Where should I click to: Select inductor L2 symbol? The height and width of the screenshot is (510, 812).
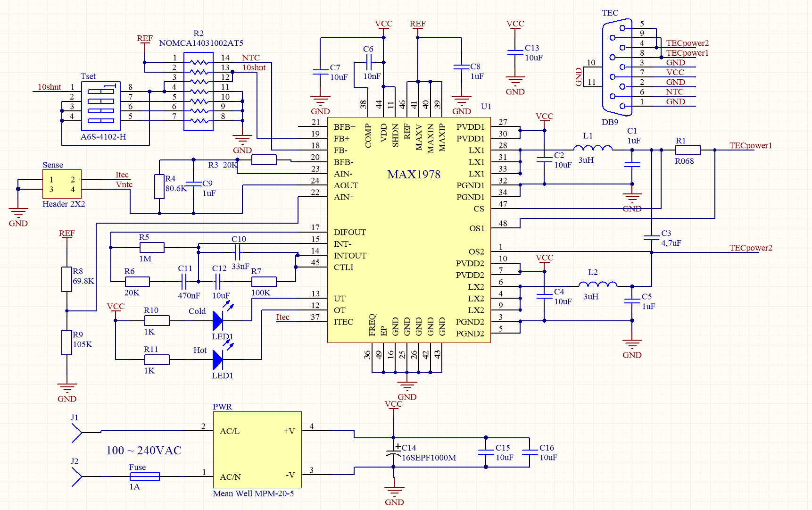(x=597, y=284)
